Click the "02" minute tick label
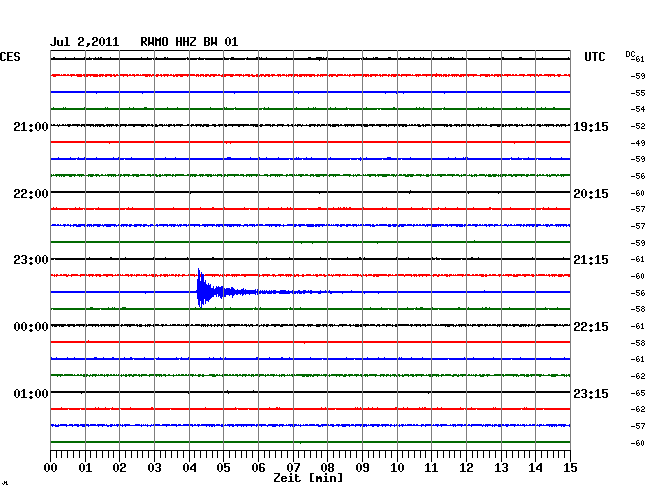 point(119,468)
